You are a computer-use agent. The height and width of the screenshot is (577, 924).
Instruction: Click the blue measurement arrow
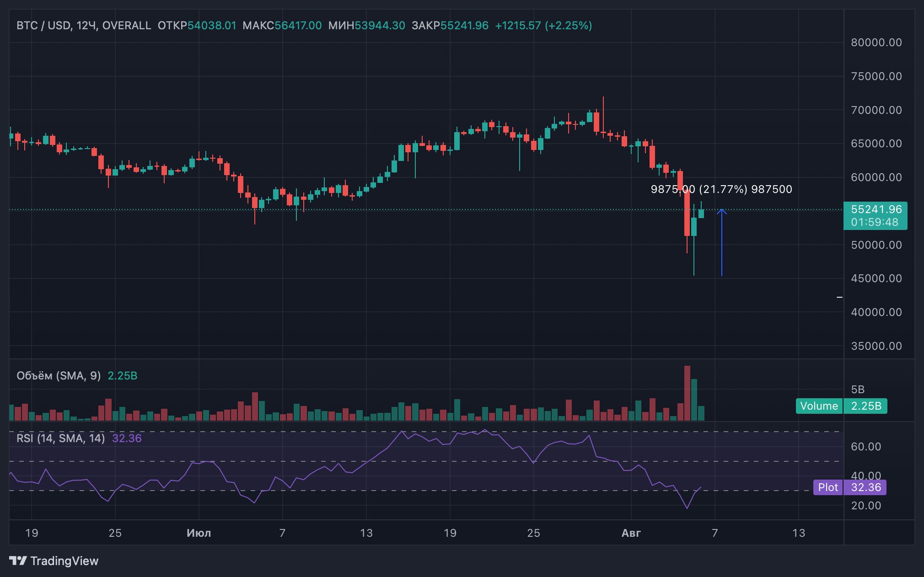[x=722, y=242]
